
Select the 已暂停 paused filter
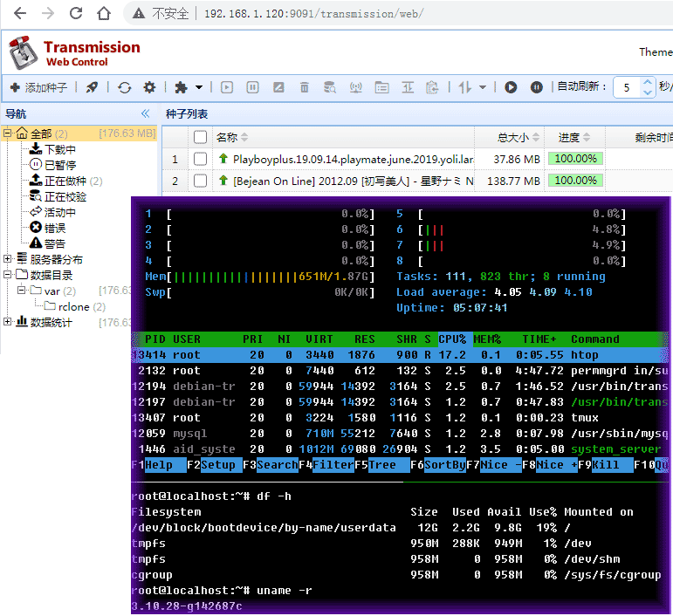click(59, 165)
